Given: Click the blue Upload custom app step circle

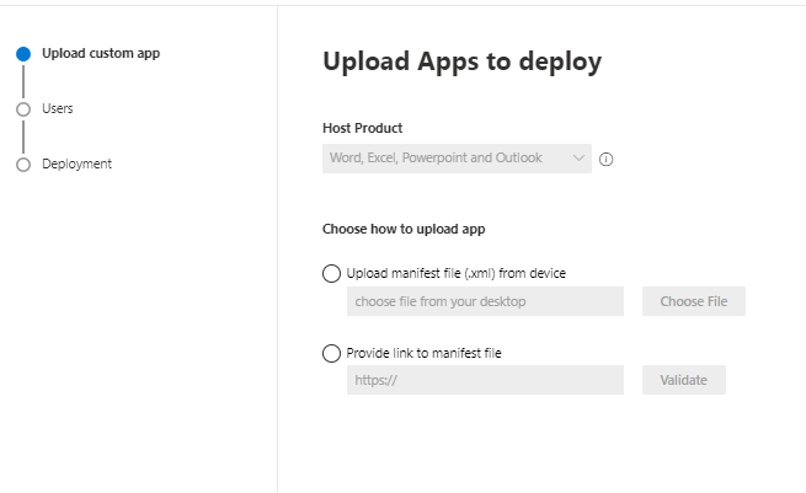Looking at the screenshot, I should pos(24,55).
